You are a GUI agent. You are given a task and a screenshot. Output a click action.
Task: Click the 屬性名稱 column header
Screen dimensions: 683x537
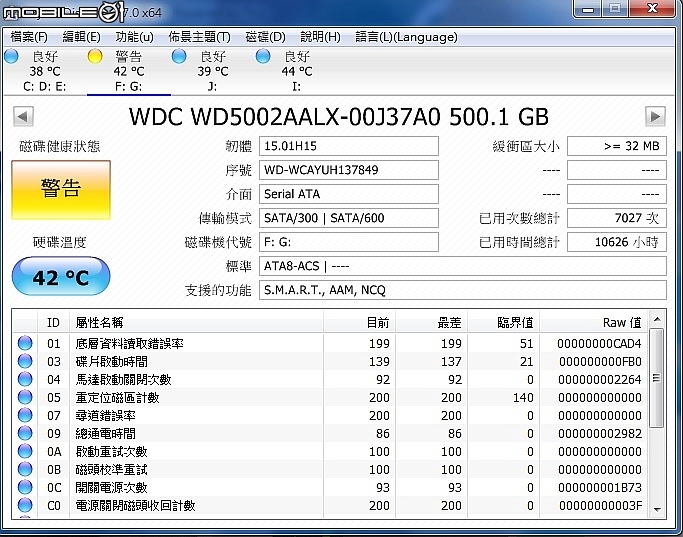coord(196,323)
